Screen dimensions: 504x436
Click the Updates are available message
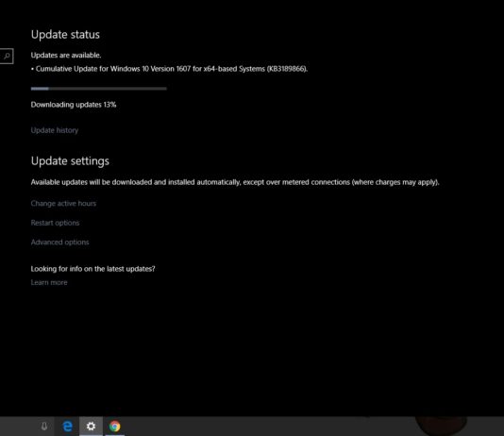(x=66, y=56)
